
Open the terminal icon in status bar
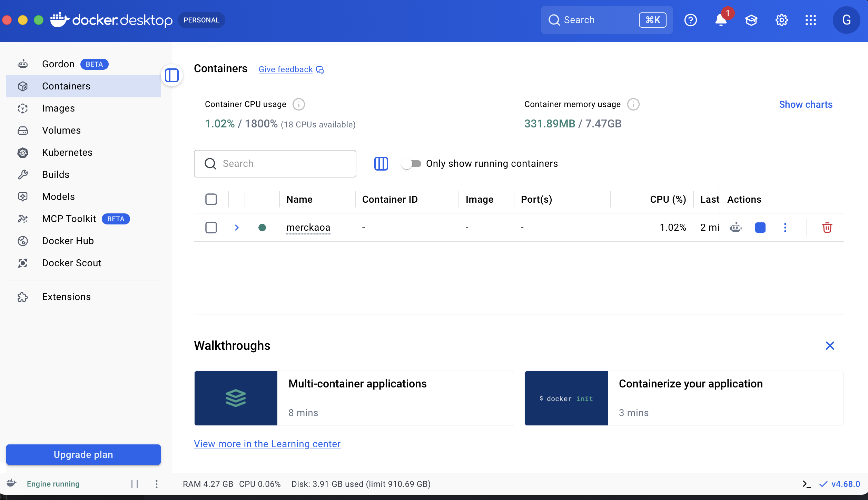coord(806,484)
